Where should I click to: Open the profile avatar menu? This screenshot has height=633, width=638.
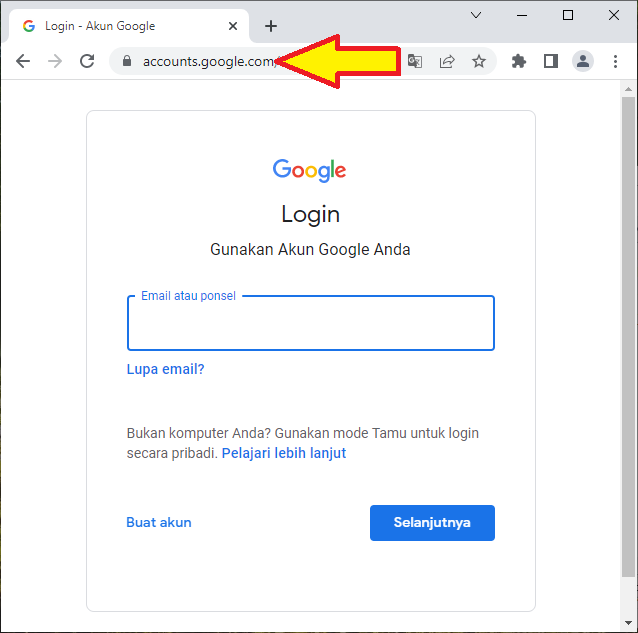[x=583, y=61]
